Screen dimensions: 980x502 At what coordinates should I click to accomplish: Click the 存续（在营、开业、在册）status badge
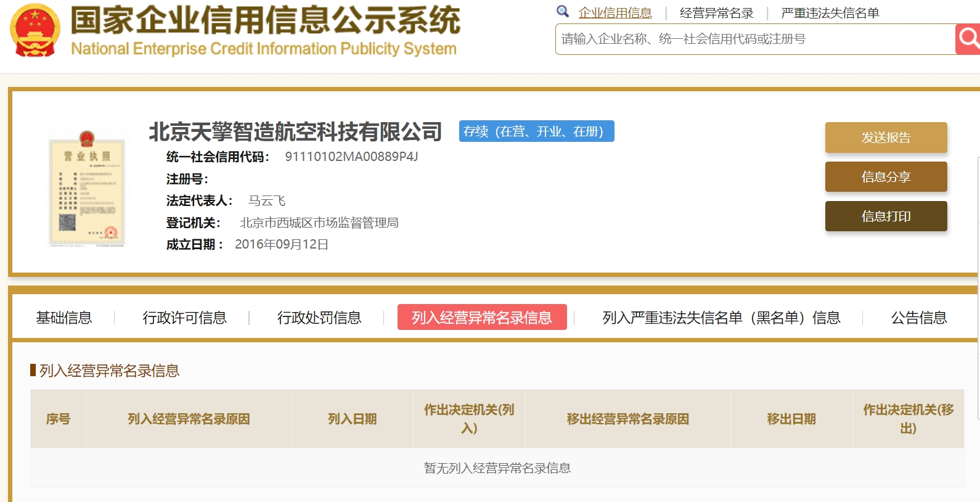click(537, 131)
